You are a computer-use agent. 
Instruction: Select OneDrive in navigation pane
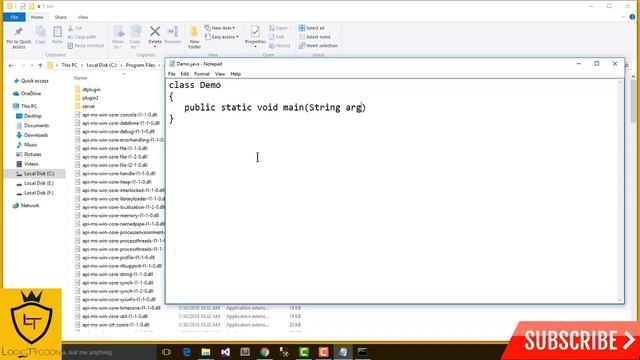[31, 93]
